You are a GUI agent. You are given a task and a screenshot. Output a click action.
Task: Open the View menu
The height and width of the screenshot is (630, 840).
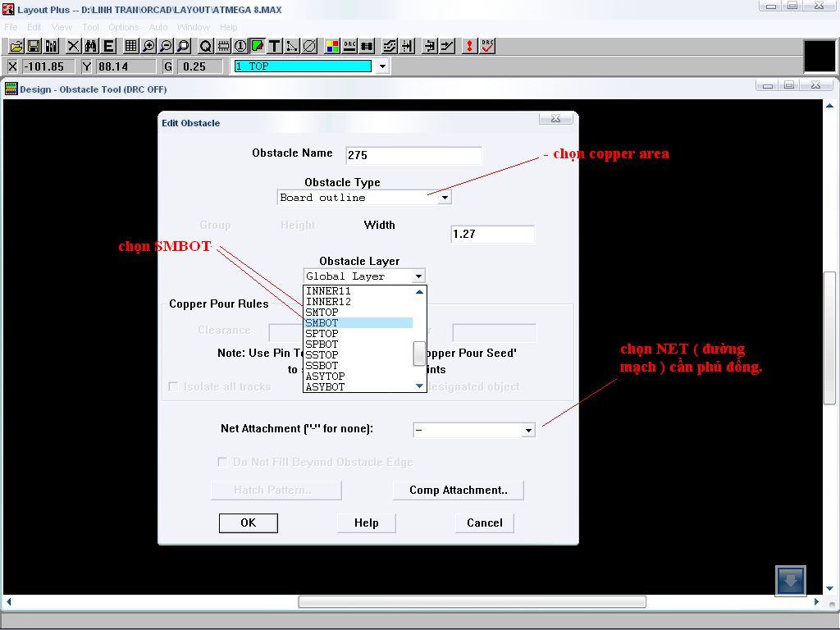pyautogui.click(x=62, y=27)
